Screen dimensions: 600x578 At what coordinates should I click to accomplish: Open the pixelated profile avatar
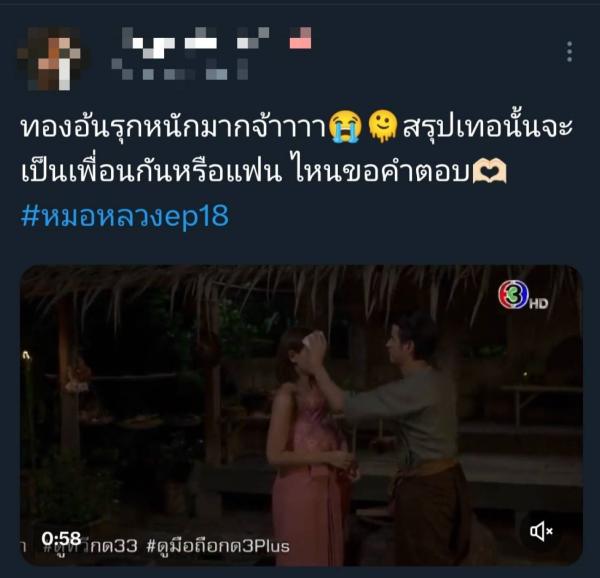tap(49, 58)
